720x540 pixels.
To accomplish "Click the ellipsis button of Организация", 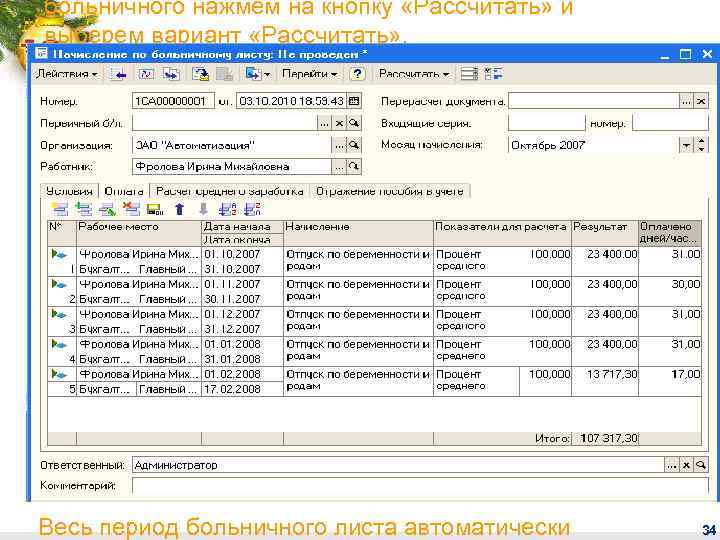I will (339, 145).
